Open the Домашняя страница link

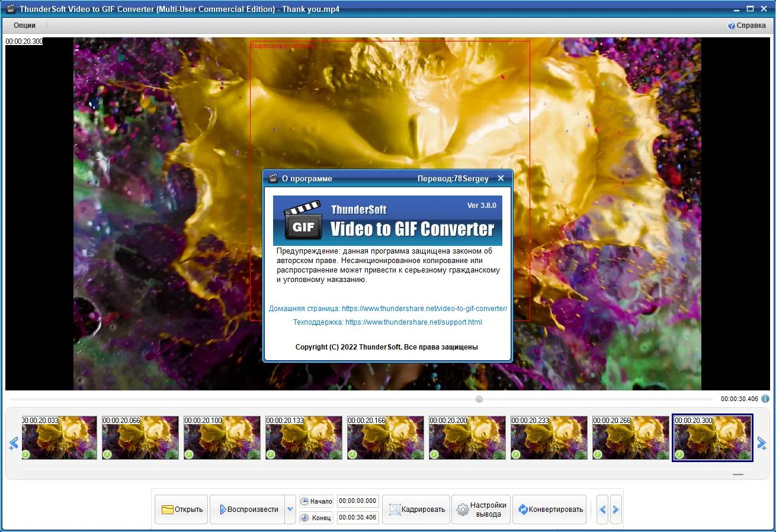point(388,309)
